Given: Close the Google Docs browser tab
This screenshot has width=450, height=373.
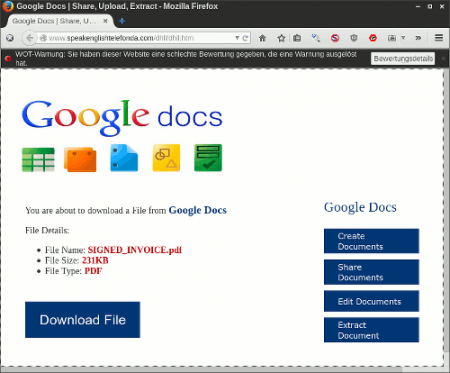Looking at the screenshot, I should tap(105, 21).
